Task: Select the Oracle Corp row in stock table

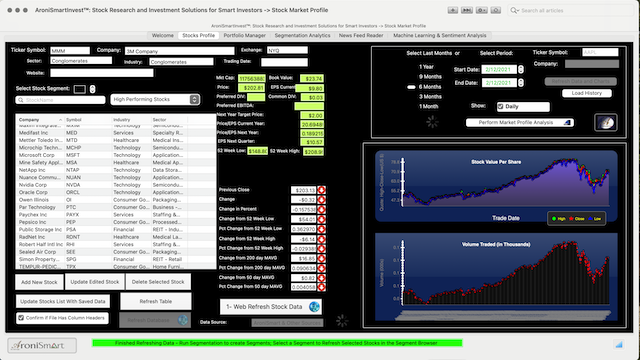Action: [116, 192]
